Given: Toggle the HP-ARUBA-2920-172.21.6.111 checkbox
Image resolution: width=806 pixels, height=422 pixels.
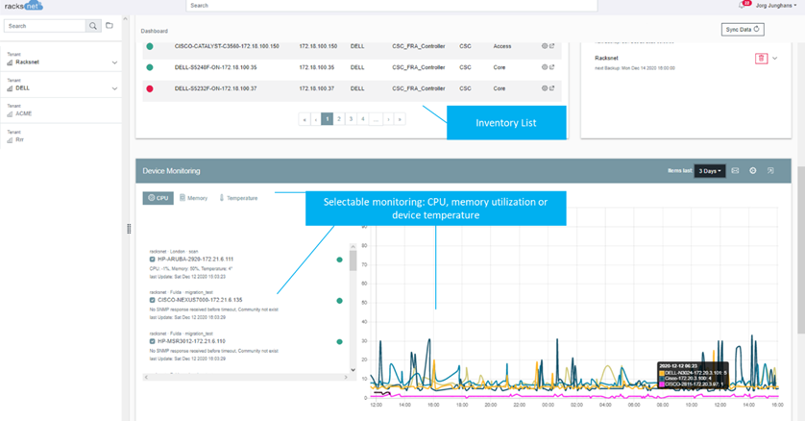Looking at the screenshot, I should pyautogui.click(x=152, y=260).
